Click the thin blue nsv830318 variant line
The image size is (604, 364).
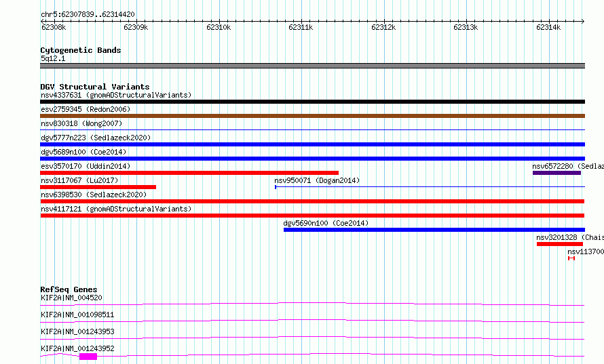tap(312, 130)
